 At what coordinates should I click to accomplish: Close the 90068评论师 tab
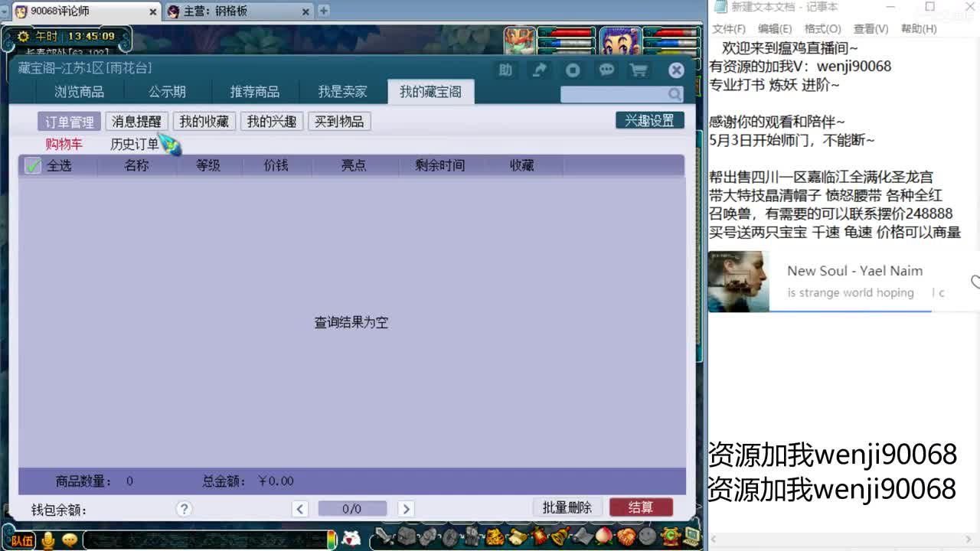pos(152,11)
